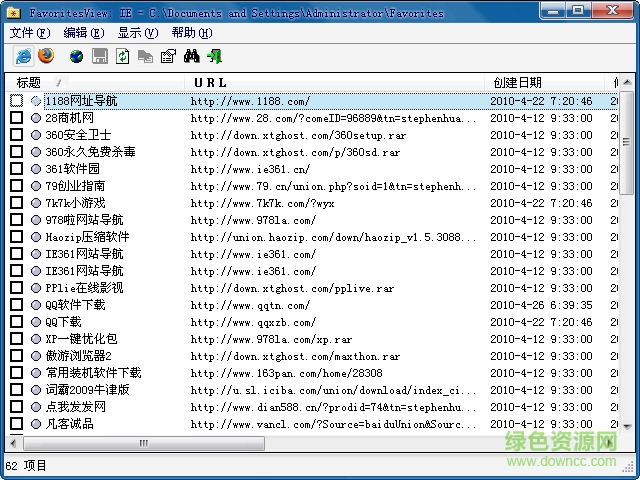Select the URL http://www.ie361.cn/
Screen dimensions: 640x480
250,169
